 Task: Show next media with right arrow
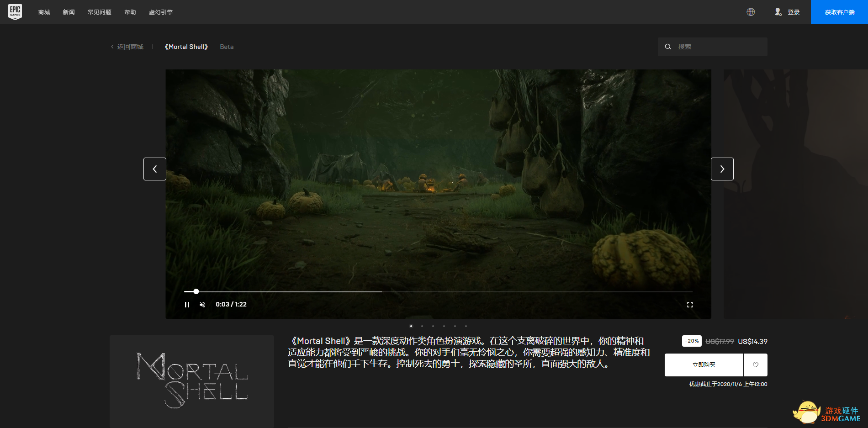pos(722,169)
